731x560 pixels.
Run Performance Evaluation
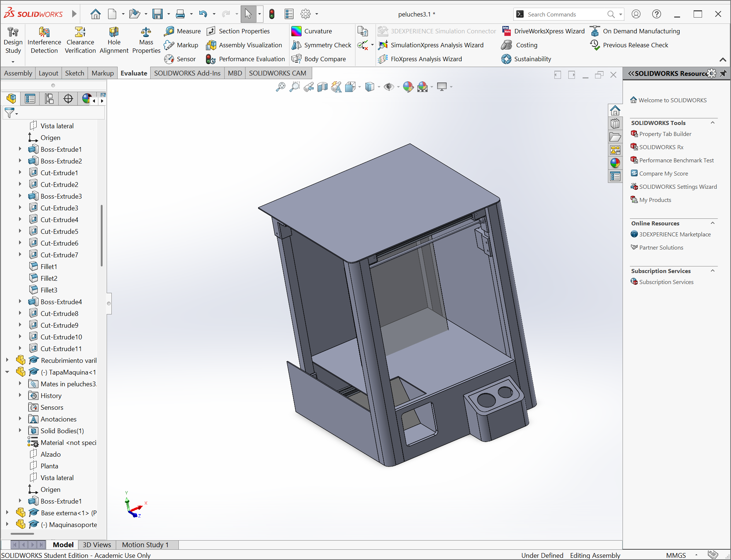click(x=245, y=59)
